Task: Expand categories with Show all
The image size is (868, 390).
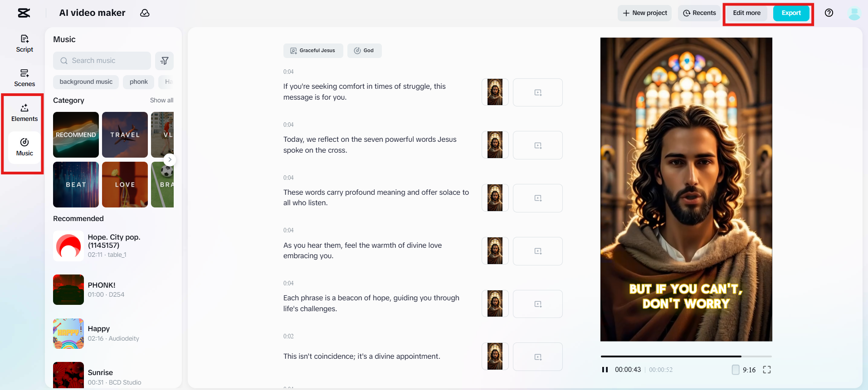Action: tap(161, 101)
